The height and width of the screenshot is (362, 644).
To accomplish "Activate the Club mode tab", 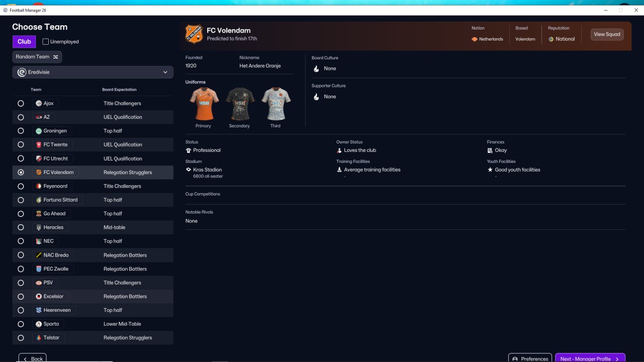I will (24, 42).
